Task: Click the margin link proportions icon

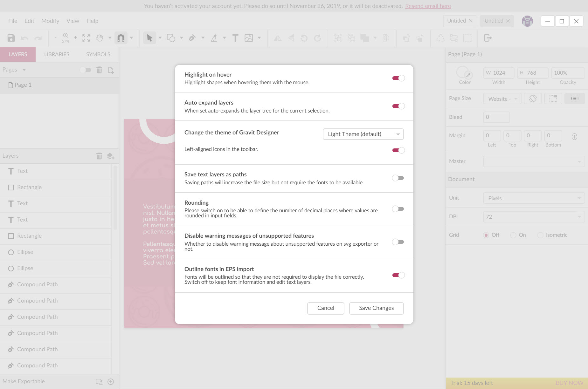Action: point(574,137)
